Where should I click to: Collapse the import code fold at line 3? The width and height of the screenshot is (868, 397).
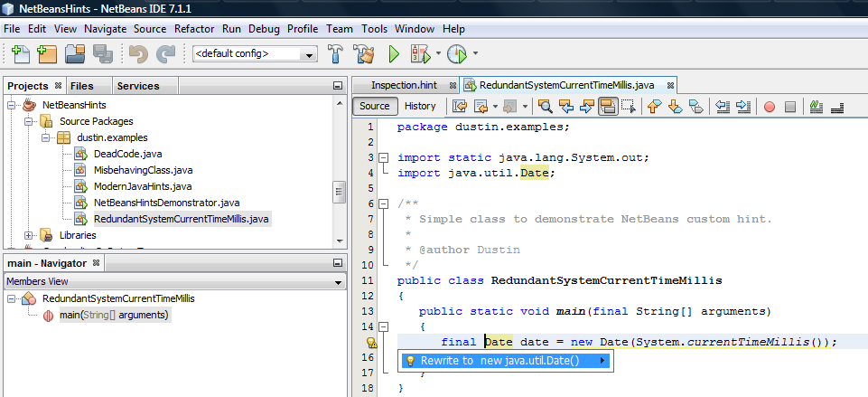383,158
